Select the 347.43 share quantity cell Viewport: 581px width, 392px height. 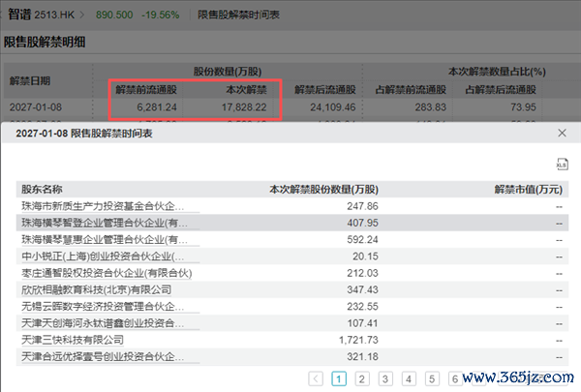pyautogui.click(x=362, y=289)
